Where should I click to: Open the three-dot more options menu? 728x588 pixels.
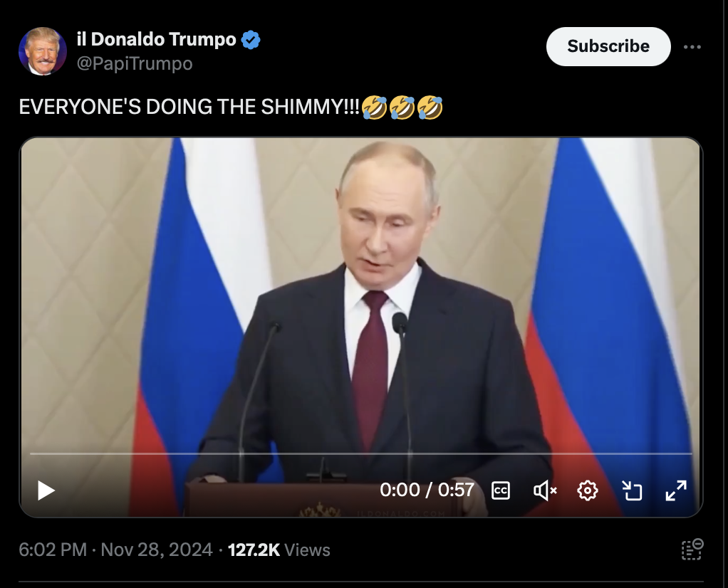pyautogui.click(x=692, y=47)
